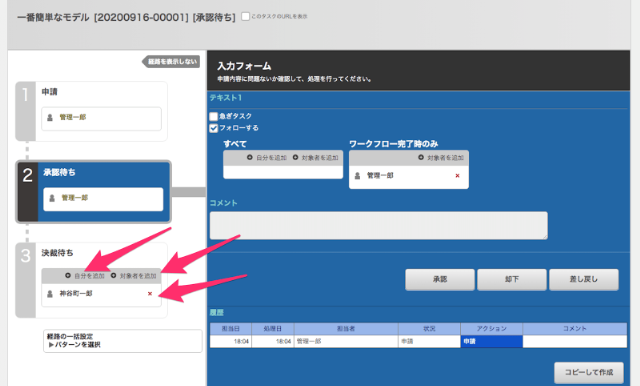Select the step 2 承認待ち card
Viewport: 640px width, 386px height.
[x=93, y=192]
